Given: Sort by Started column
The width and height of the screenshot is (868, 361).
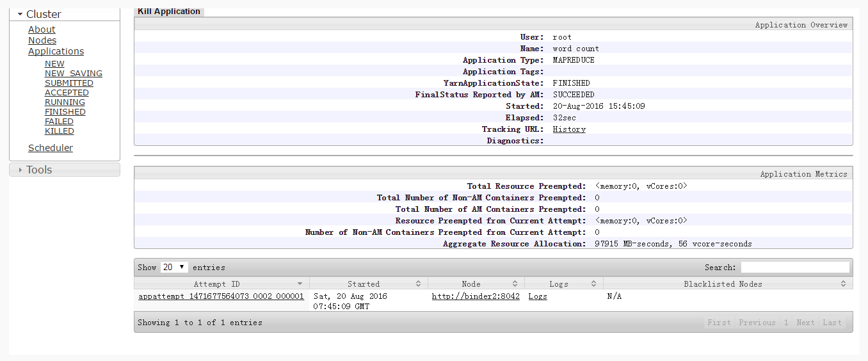Looking at the screenshot, I should 369,284.
